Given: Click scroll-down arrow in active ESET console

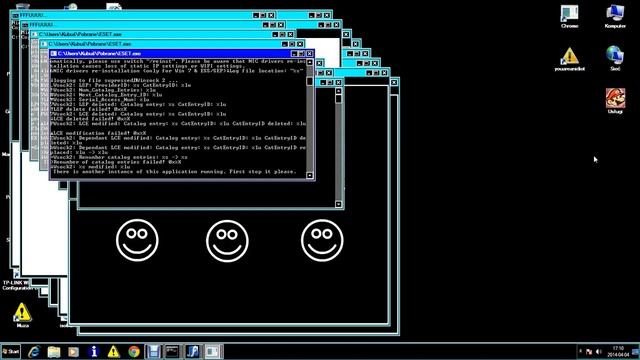Looking at the screenshot, I should pos(310,175).
